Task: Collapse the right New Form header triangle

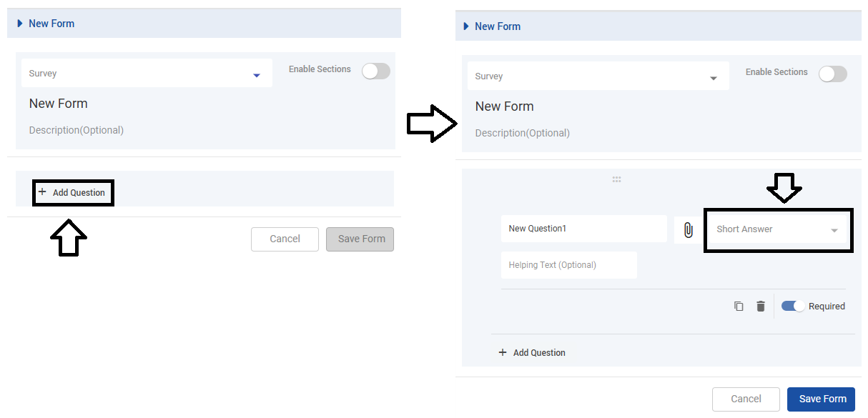Action: click(x=466, y=26)
